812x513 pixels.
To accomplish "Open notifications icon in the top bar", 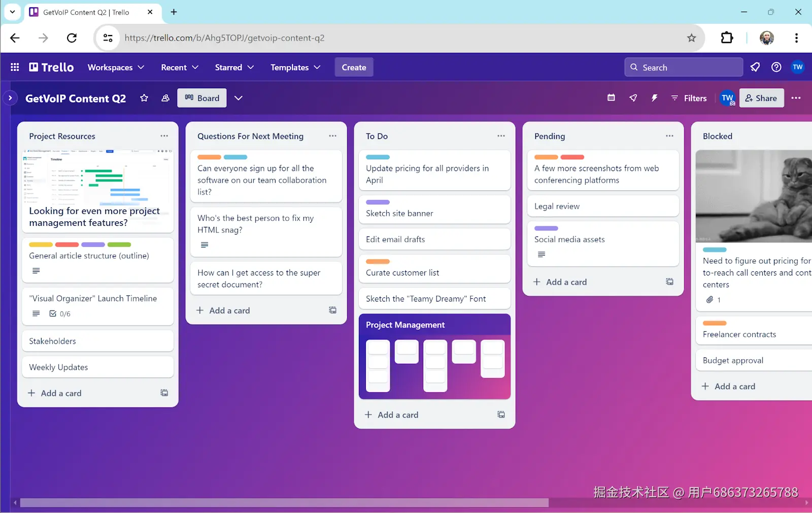I will pyautogui.click(x=755, y=67).
